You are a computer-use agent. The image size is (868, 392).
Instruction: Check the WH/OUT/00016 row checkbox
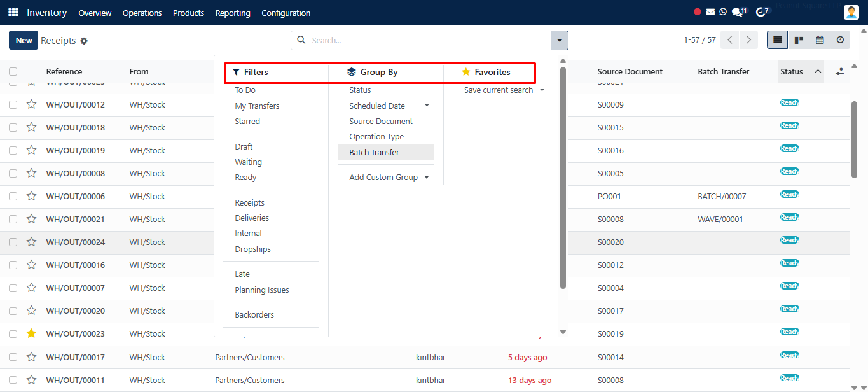[x=13, y=265]
